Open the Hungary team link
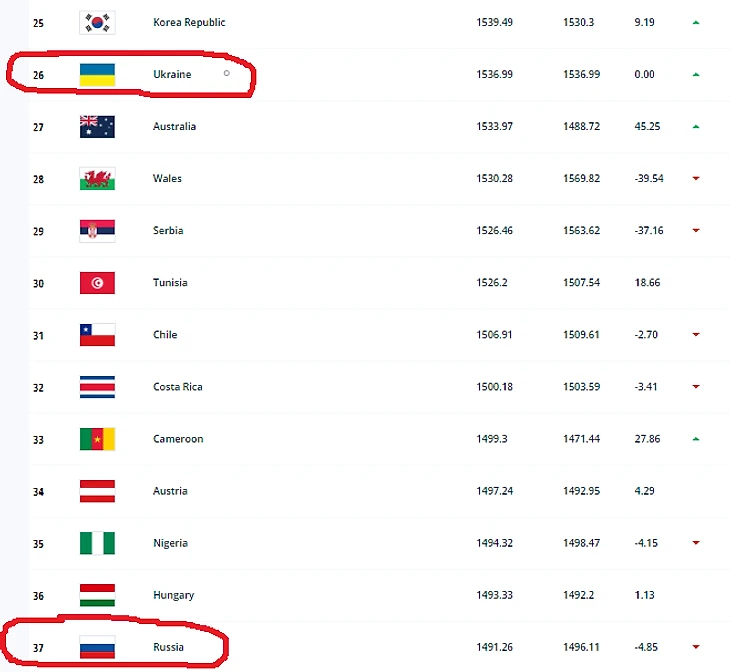The image size is (730, 672). [174, 596]
